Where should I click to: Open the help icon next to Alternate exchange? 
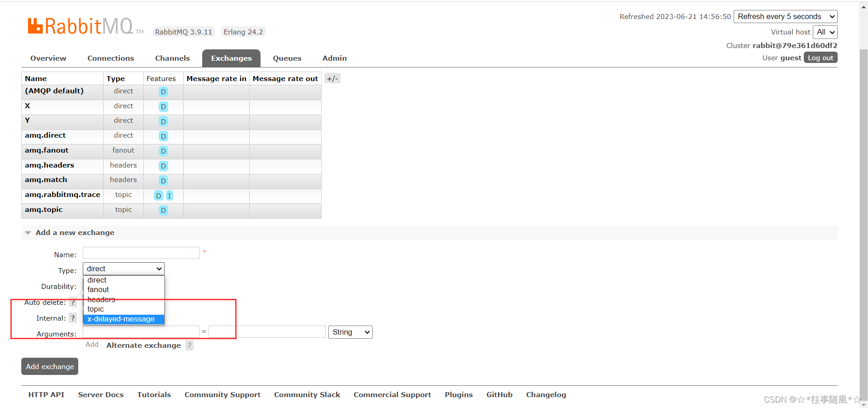pos(190,345)
